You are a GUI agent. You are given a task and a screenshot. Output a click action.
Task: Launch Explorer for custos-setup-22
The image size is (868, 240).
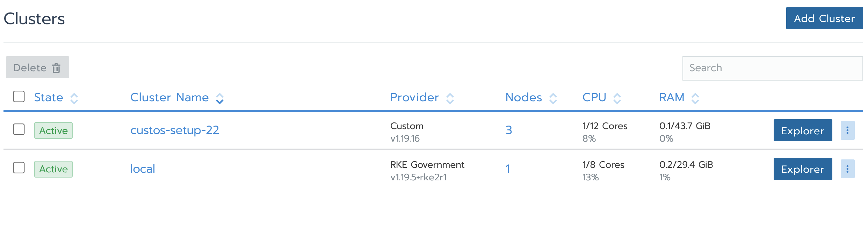pyautogui.click(x=803, y=130)
